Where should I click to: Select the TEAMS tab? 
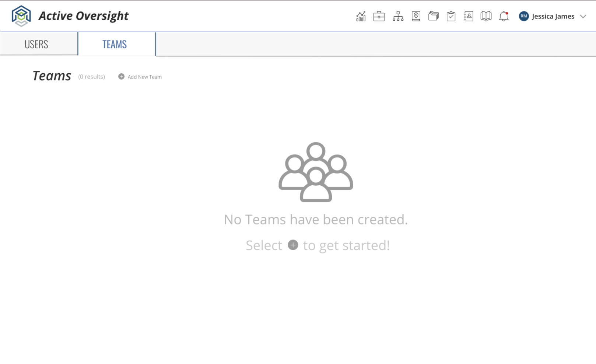[x=114, y=44]
